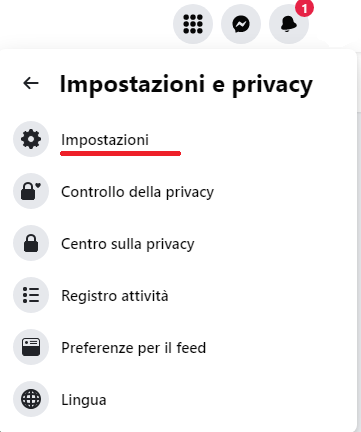Click the plain padlock privacy center icon

coord(31,243)
